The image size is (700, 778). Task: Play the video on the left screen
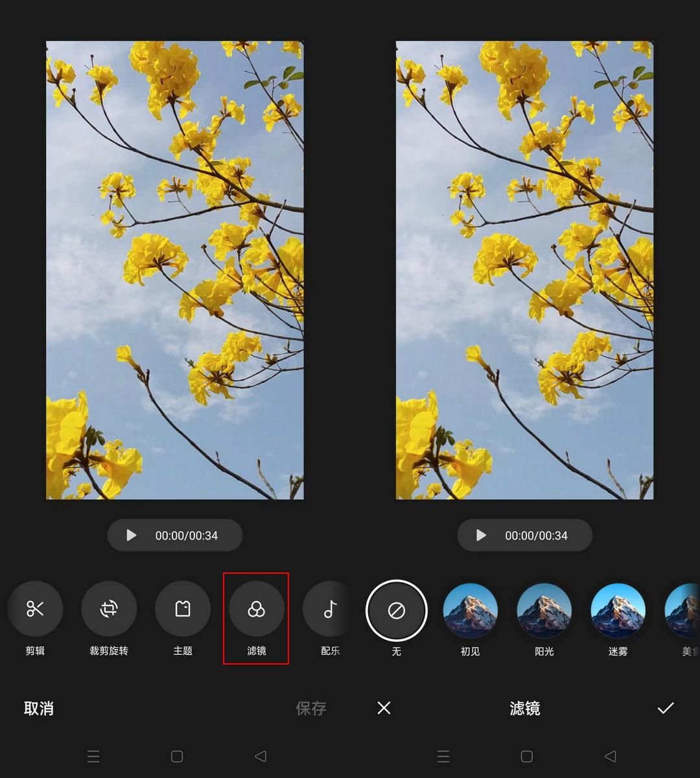pyautogui.click(x=132, y=535)
